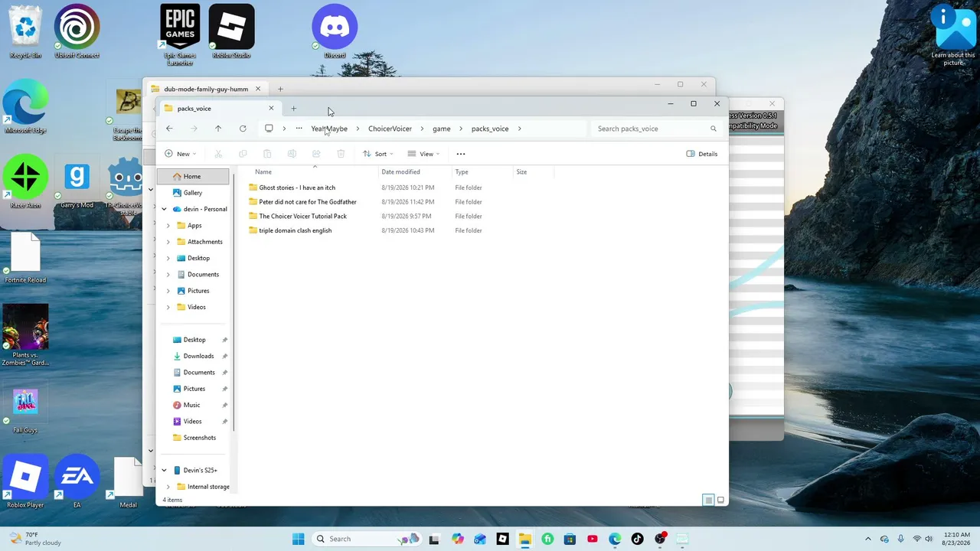Switch to large thumbnails view in status bar

tap(720, 500)
